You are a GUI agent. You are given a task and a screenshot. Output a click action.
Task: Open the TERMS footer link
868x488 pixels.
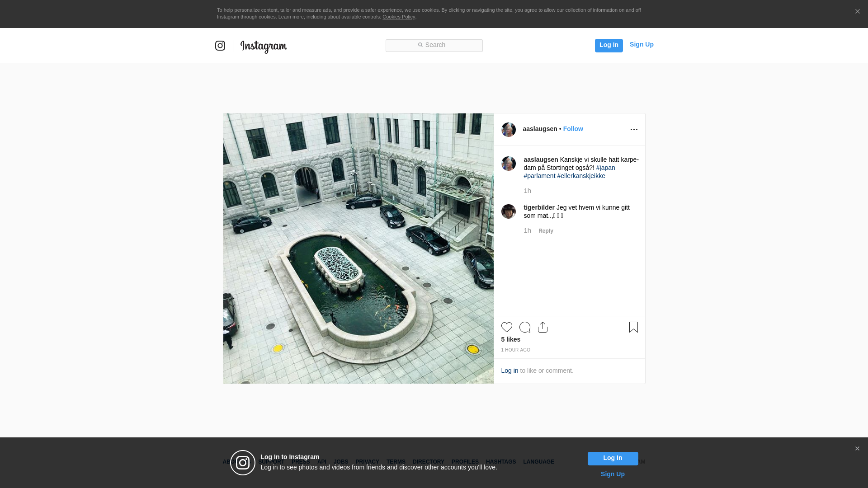click(396, 462)
